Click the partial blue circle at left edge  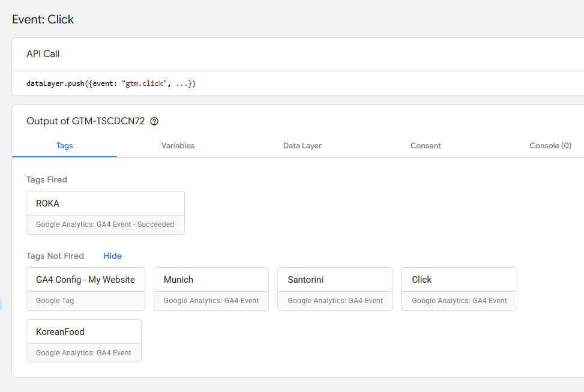point(1,304)
